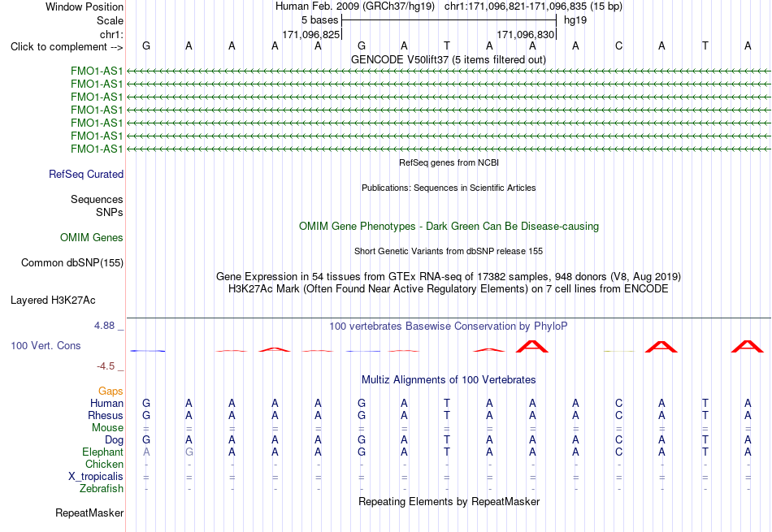Click the C base in Dog row
The image size is (772, 532).
click(619, 439)
